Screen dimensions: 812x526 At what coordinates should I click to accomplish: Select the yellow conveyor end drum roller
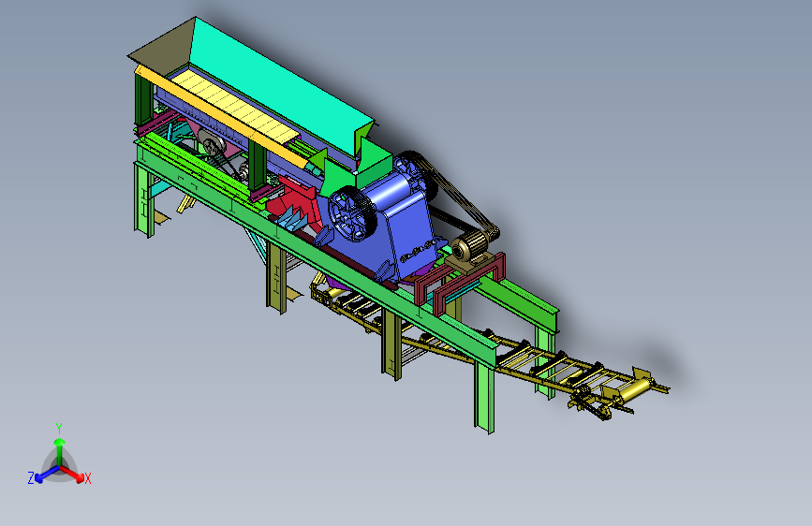[635, 390]
